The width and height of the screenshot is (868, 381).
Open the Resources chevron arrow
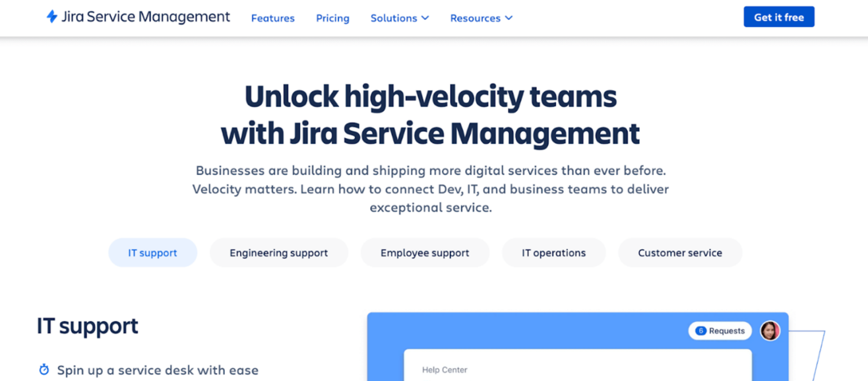[510, 18]
